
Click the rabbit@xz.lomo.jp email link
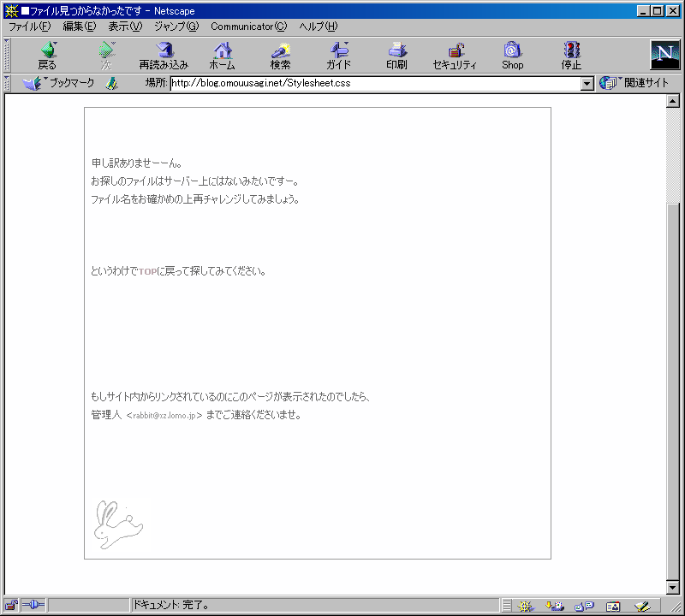point(164,415)
